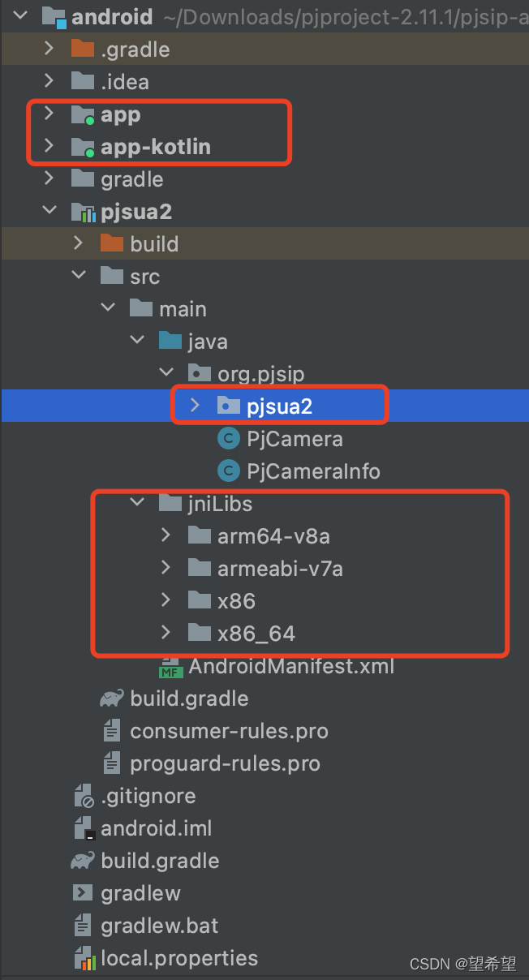Collapse the src directory
Screen dimensions: 529x980
(x=79, y=276)
